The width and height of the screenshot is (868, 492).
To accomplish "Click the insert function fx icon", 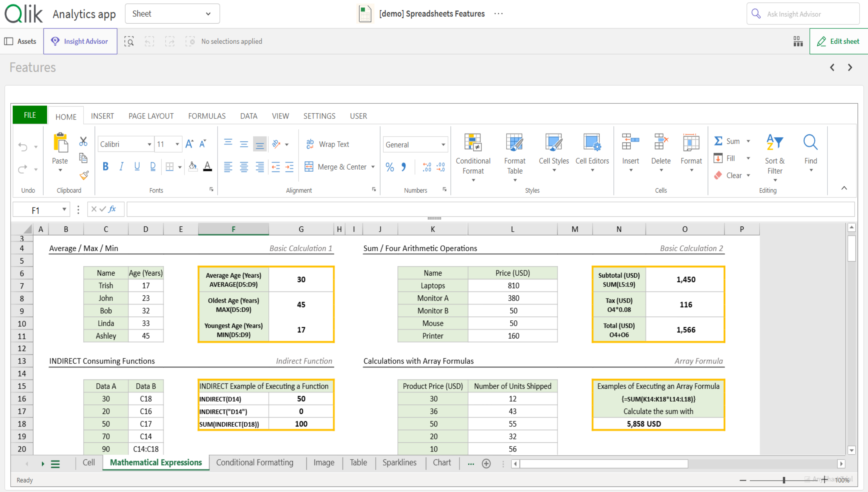I will tap(112, 209).
